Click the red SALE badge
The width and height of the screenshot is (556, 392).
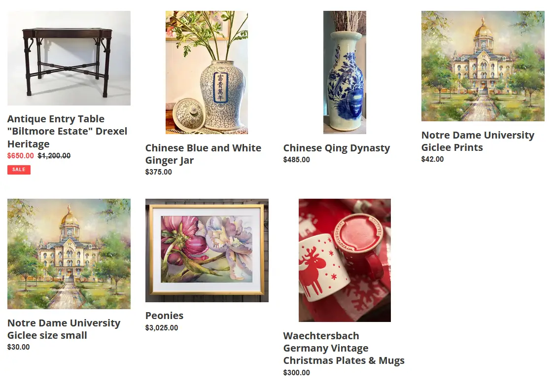point(19,170)
